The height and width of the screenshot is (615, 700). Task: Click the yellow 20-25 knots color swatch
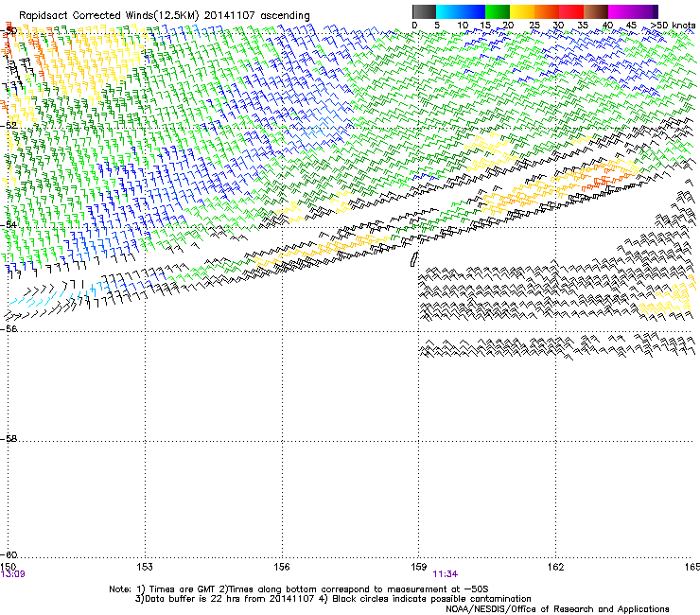tap(522, 11)
